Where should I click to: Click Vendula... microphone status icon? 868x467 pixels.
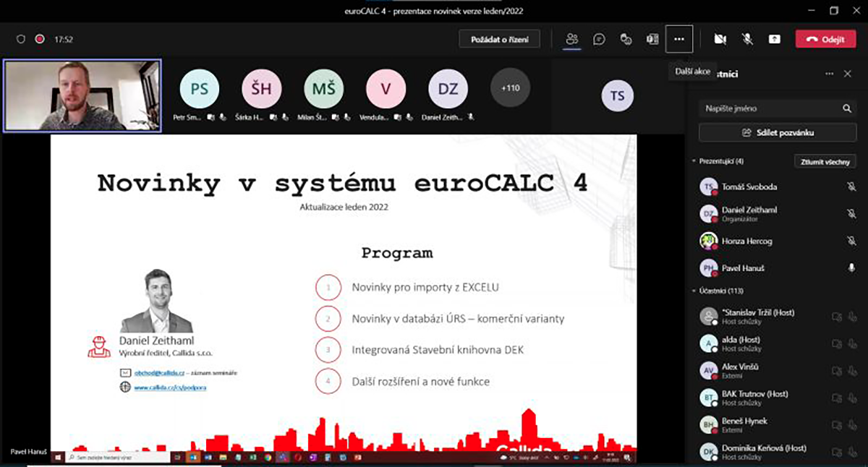click(x=409, y=116)
